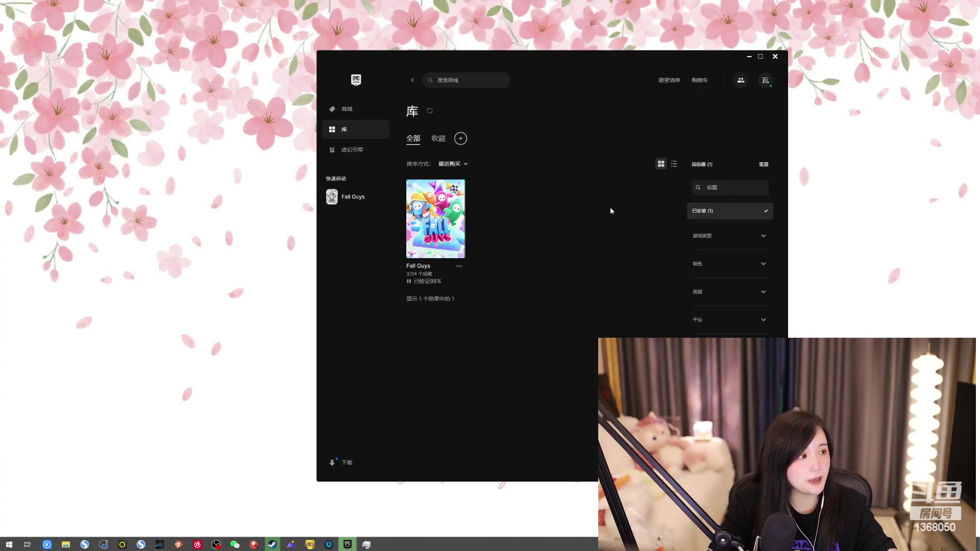This screenshot has height=551, width=980.
Task: Open WeChat from the taskbar
Action: 235,544
